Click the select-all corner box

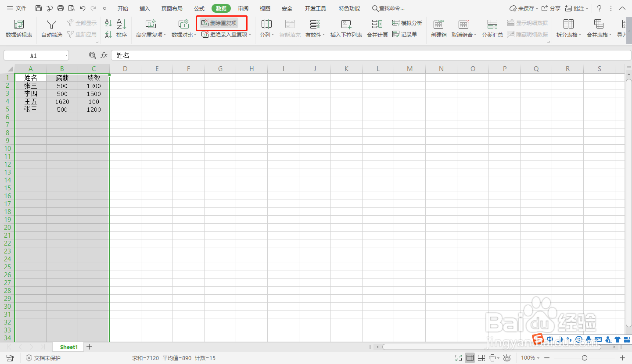click(x=7, y=69)
